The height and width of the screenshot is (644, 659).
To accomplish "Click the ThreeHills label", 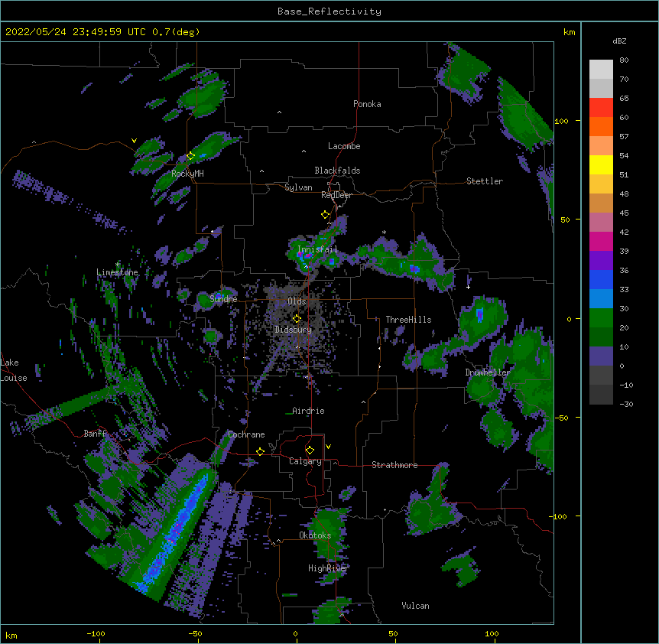I will click(408, 320).
